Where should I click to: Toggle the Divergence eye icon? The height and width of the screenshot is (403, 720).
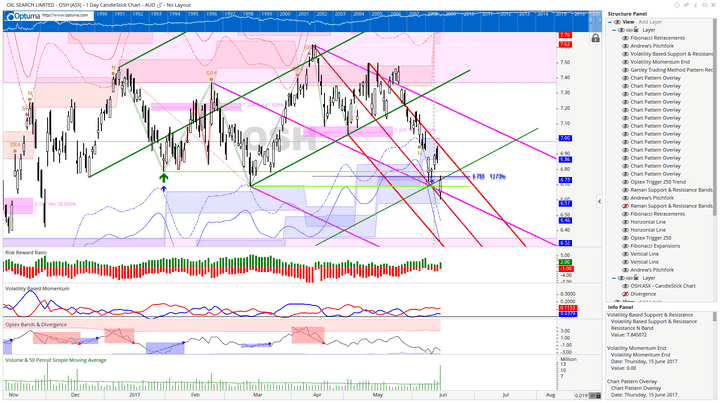tap(626, 294)
